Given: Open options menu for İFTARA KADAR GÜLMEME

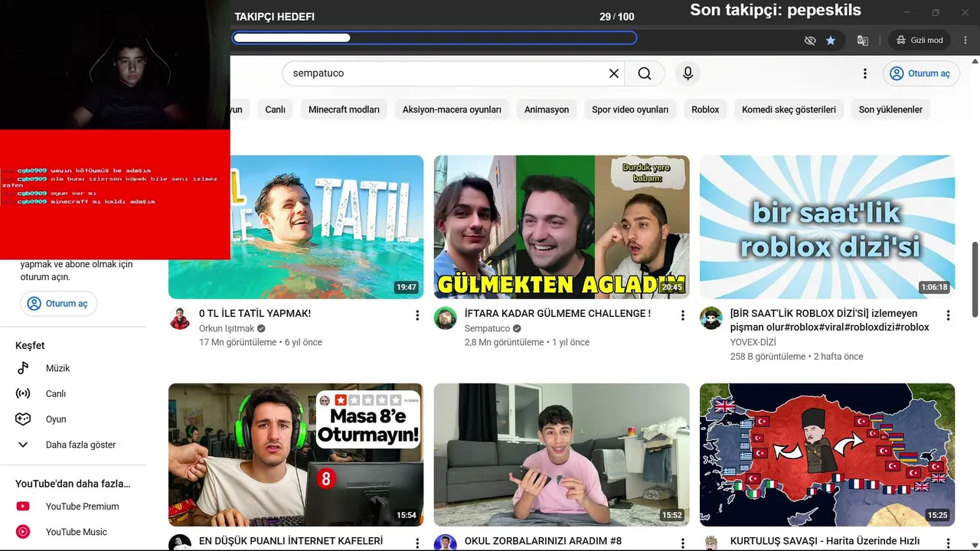Looking at the screenshot, I should [x=683, y=315].
